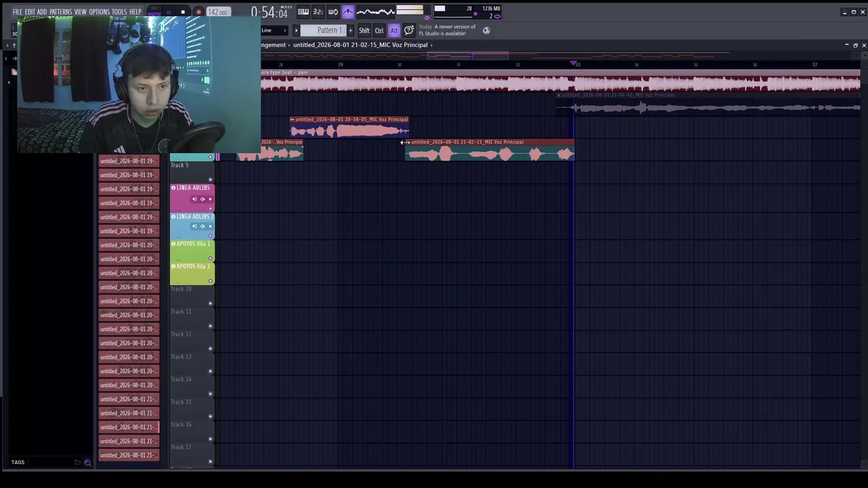This screenshot has width=868, height=488.
Task: Open the FILE menu
Action: tap(17, 12)
